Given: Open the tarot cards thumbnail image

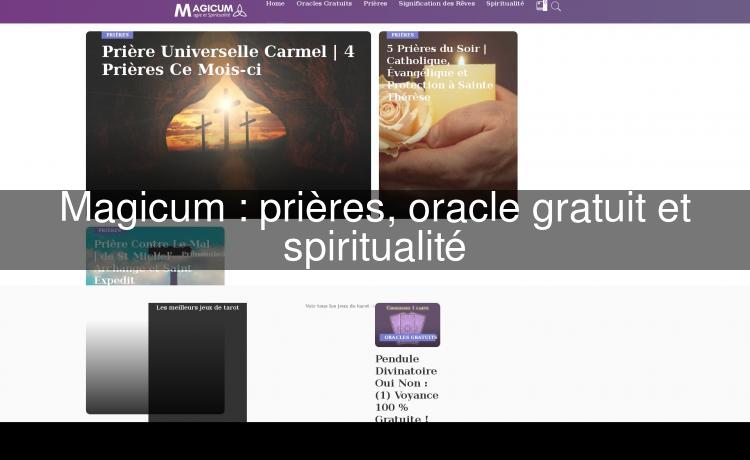Looking at the screenshot, I should [408, 325].
